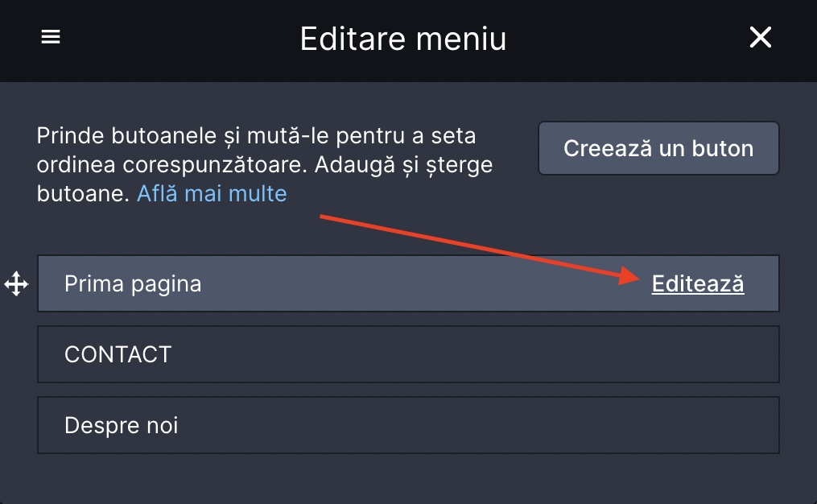Viewport: 817px width, 504px height.
Task: Tap the three-line icon in the header
Action: (51, 38)
